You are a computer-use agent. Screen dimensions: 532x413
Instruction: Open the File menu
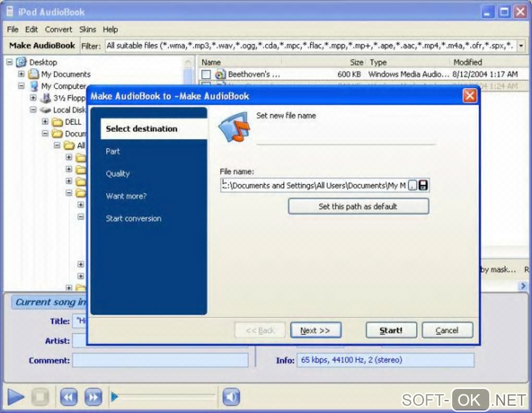(x=13, y=30)
